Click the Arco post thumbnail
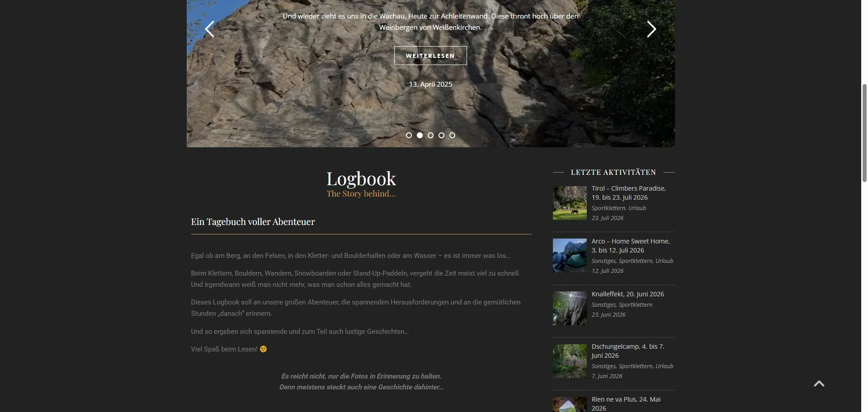The height and width of the screenshot is (412, 868). (x=570, y=256)
